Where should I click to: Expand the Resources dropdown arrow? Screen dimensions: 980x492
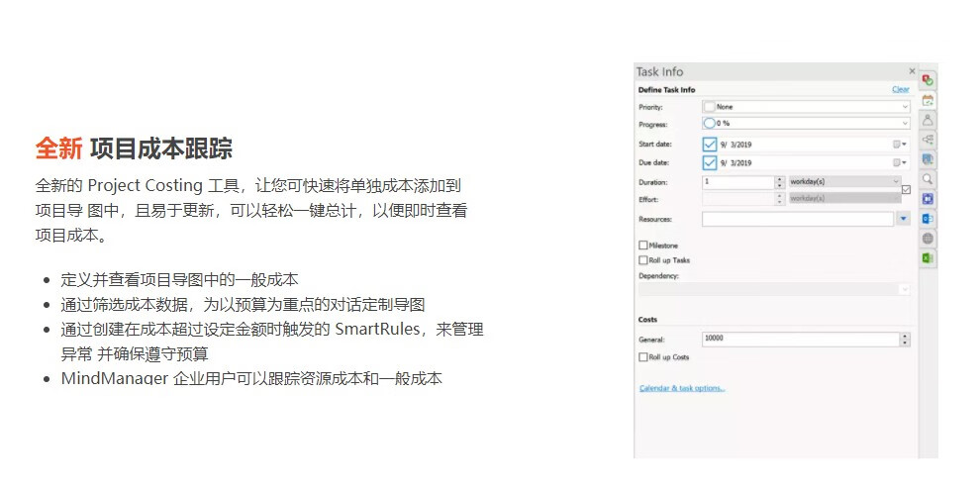(x=903, y=219)
